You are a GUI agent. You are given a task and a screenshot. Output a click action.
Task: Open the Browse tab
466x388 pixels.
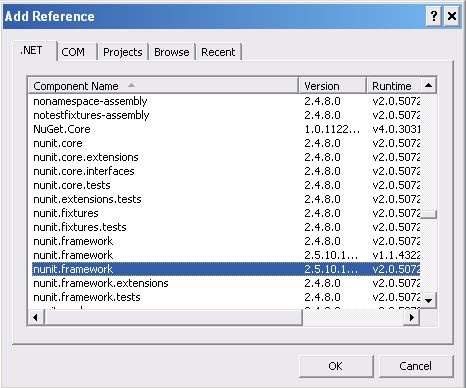point(172,52)
